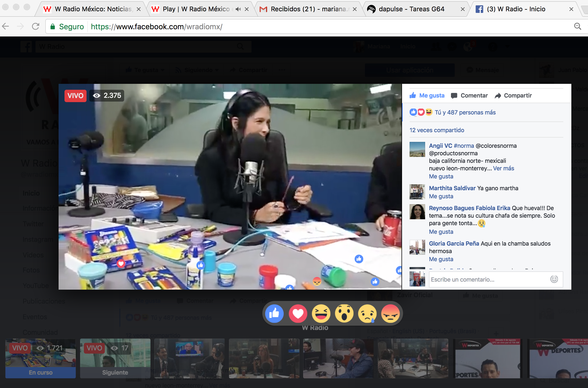Switch to dapulse Tareas G64 tab
Image resolution: width=588 pixels, height=388 pixels.
[411, 9]
